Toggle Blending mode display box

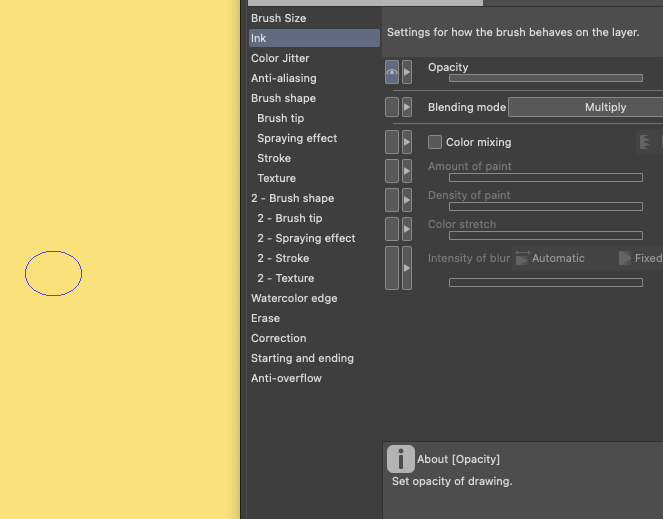point(392,107)
